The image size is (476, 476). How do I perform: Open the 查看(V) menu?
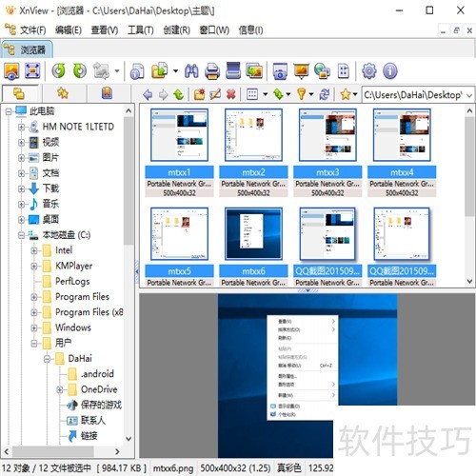(x=105, y=30)
